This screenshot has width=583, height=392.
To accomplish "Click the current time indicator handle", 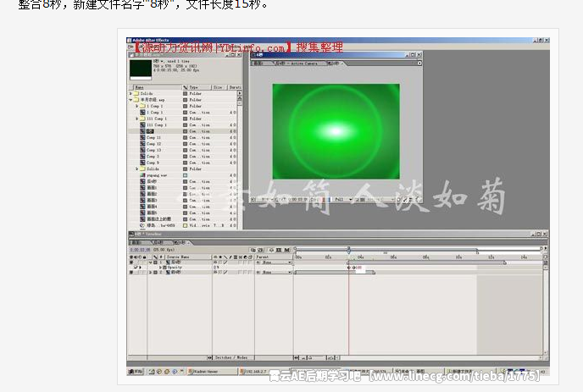I will pyautogui.click(x=349, y=250).
